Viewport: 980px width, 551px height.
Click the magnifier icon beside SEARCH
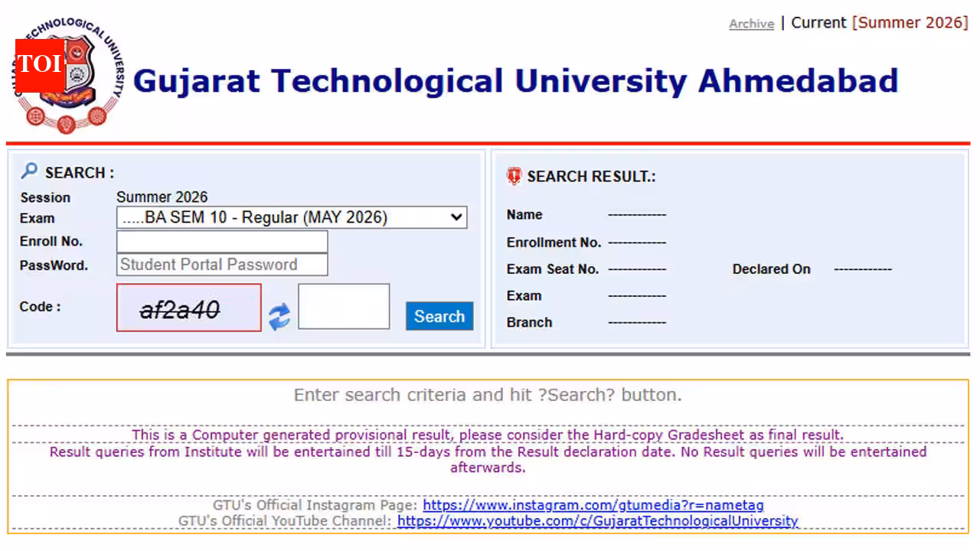(x=29, y=171)
